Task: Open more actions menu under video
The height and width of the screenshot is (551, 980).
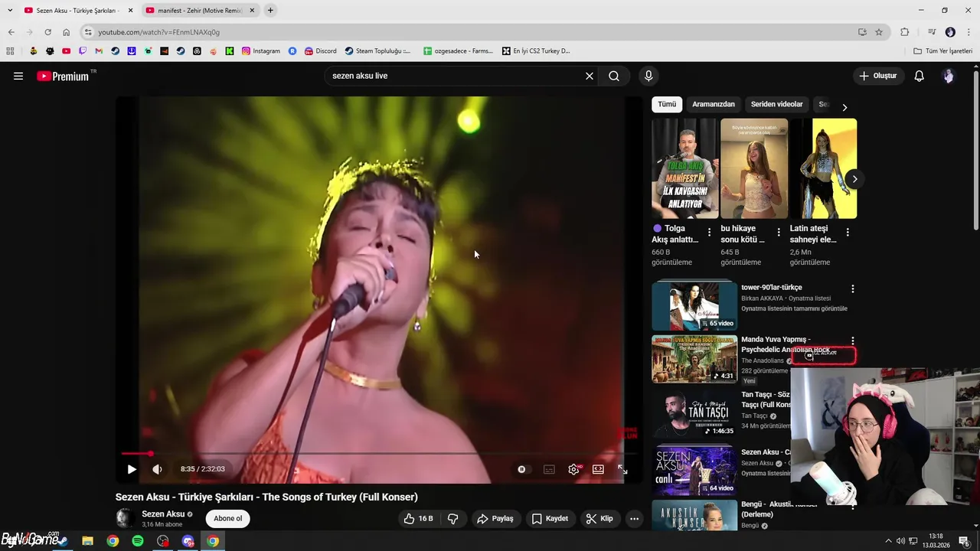Action: tap(634, 518)
